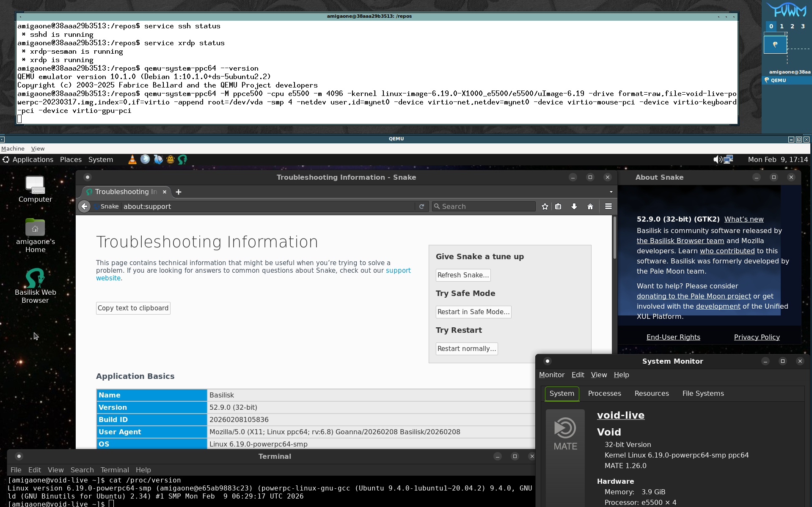The width and height of the screenshot is (812, 507).
Task: List all tabs with the tab-bar dropdown arrow
Action: tap(611, 192)
